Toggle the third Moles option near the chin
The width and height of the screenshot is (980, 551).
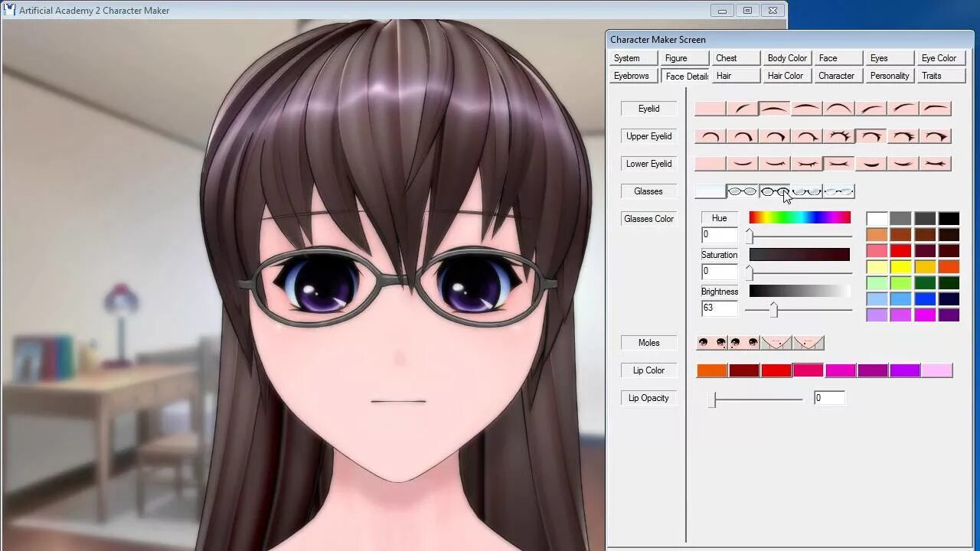776,343
